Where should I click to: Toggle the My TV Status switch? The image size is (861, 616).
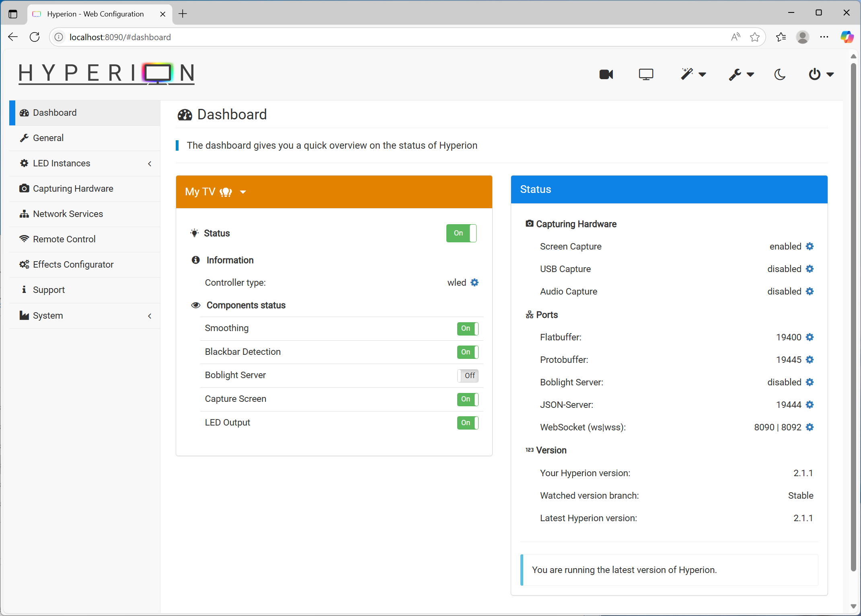(x=461, y=233)
